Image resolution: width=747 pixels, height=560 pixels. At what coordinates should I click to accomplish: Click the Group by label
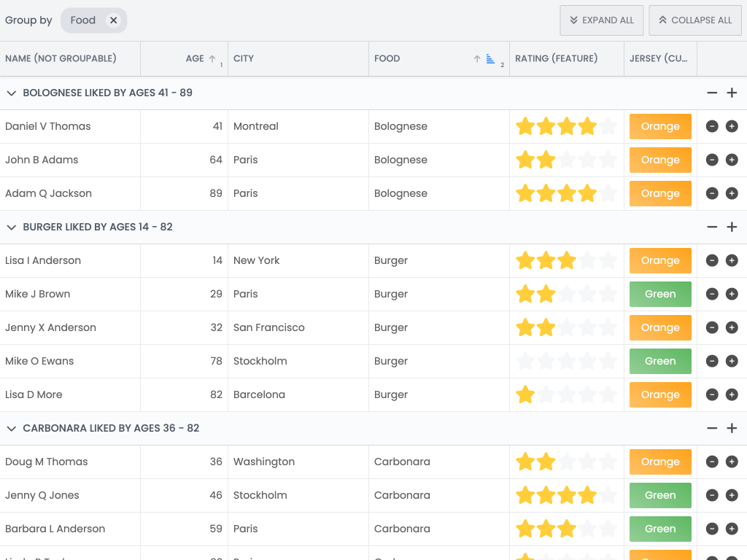point(28,20)
